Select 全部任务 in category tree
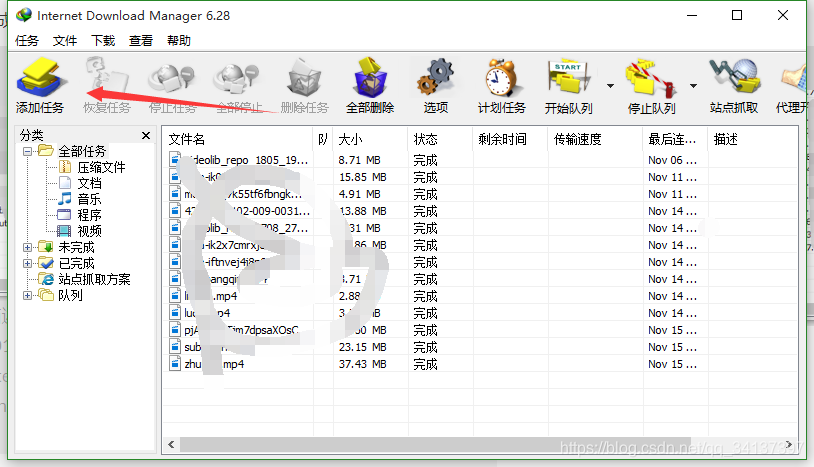Screen dimensions: 814x467 (x=82, y=152)
